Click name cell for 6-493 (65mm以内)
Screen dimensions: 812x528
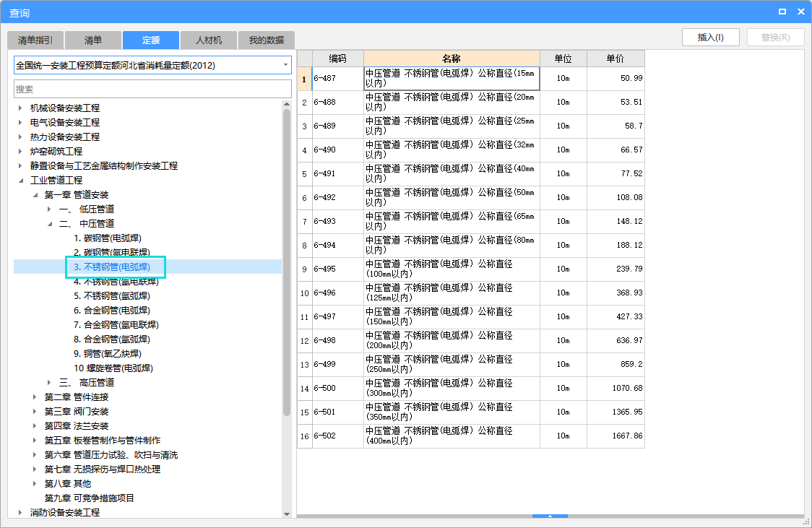click(452, 222)
